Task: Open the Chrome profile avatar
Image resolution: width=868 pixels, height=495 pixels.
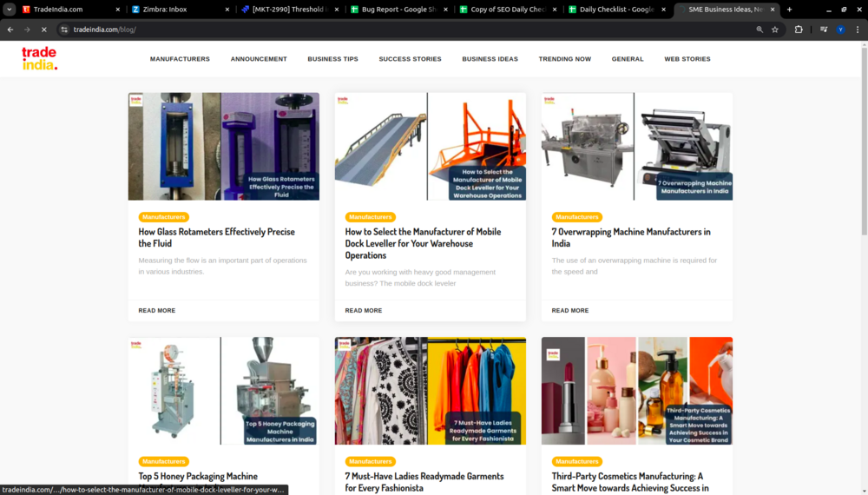Action: (841, 30)
